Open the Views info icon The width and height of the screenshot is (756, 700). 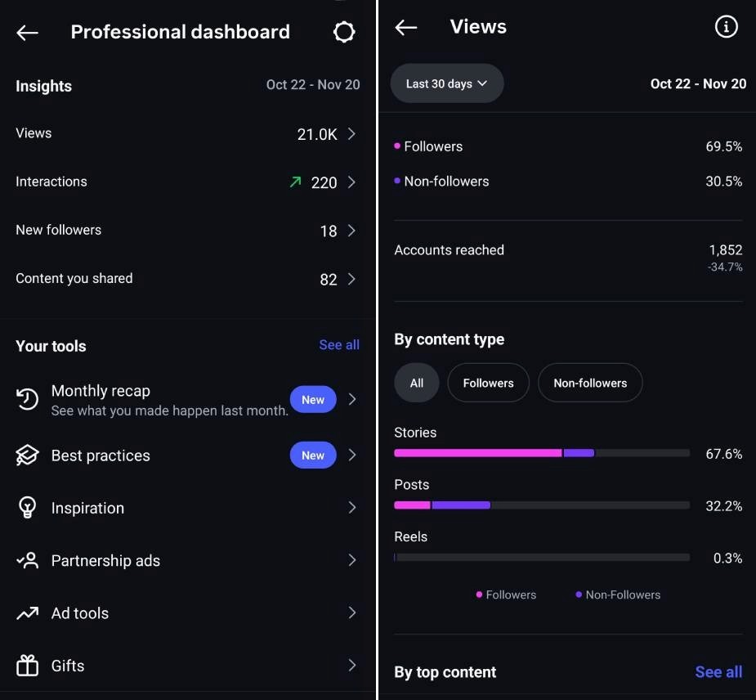[726, 26]
